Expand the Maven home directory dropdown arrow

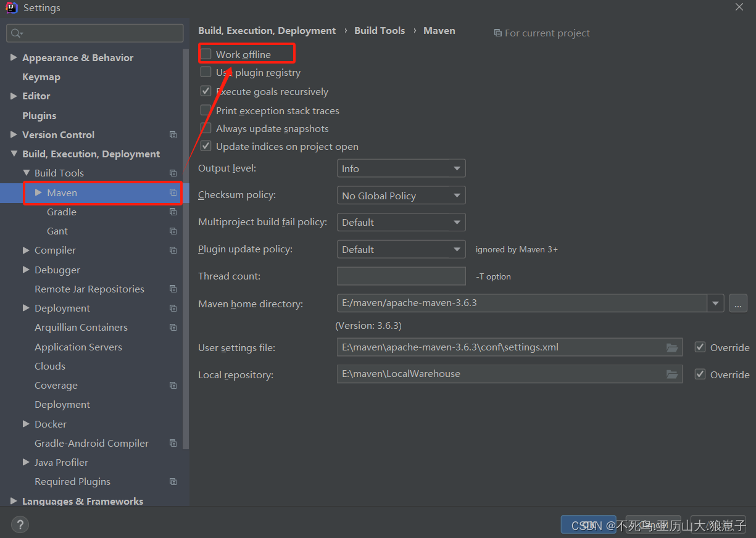pos(715,303)
